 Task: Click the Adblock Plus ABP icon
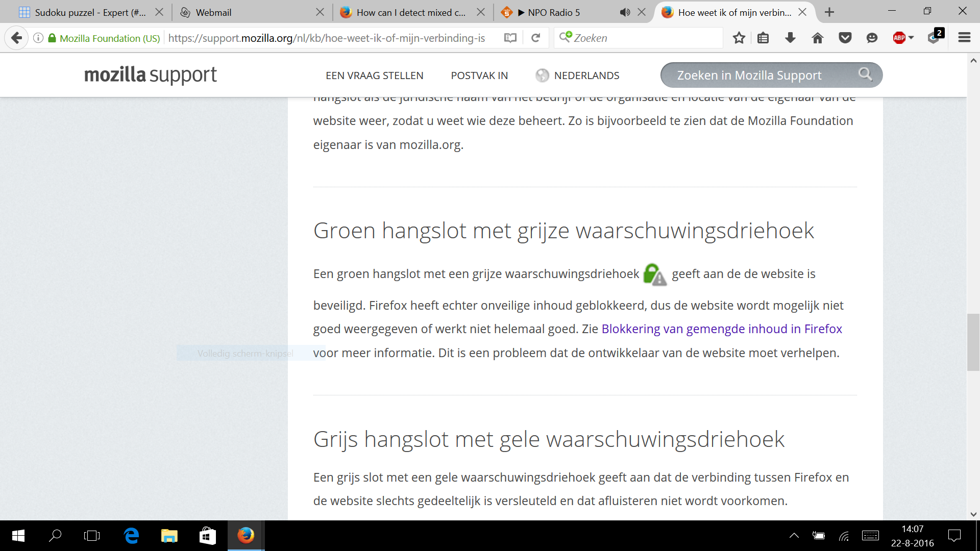pos(899,38)
